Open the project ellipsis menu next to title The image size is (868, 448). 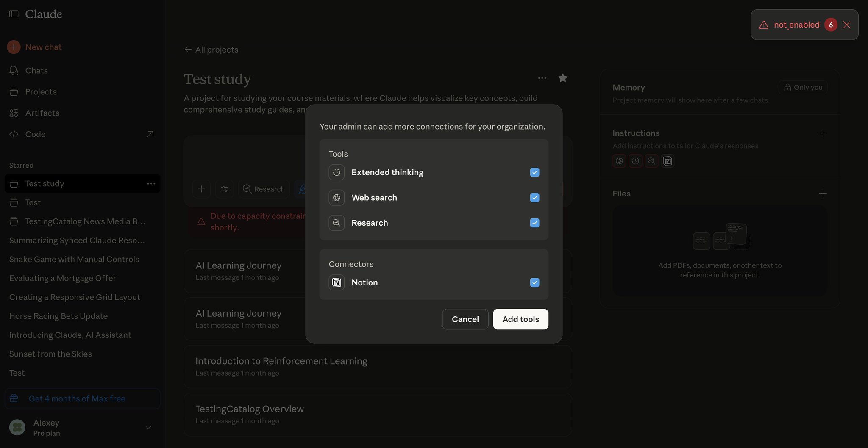(542, 78)
